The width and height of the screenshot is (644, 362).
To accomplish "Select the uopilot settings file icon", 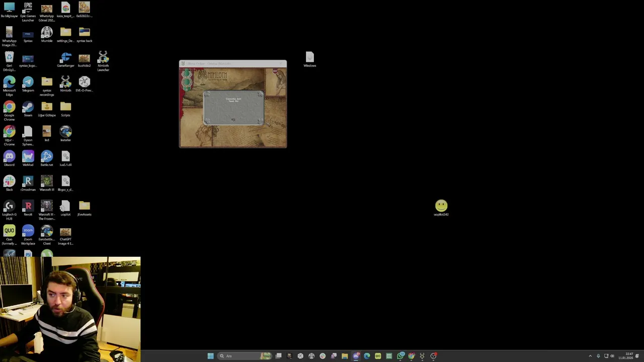I will pyautogui.click(x=65, y=208).
